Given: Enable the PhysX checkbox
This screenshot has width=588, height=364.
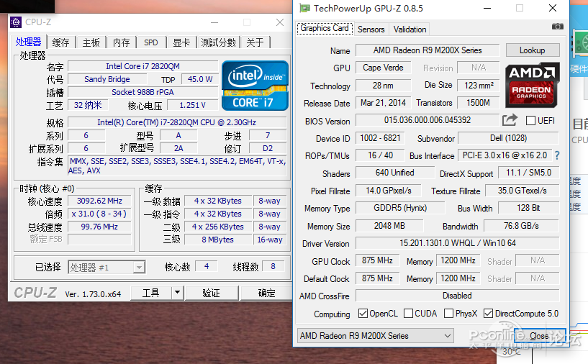Looking at the screenshot, I should click(448, 314).
